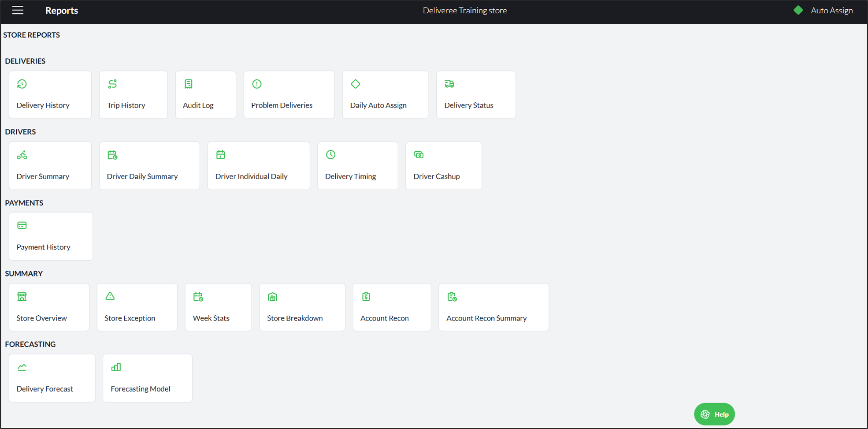Select the Delivery Timing card
Image resolution: width=868 pixels, height=429 pixels.
pyautogui.click(x=358, y=166)
